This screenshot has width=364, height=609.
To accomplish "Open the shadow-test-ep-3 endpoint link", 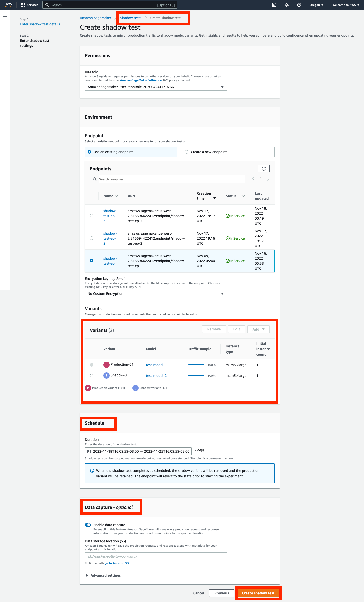I will click(110, 216).
